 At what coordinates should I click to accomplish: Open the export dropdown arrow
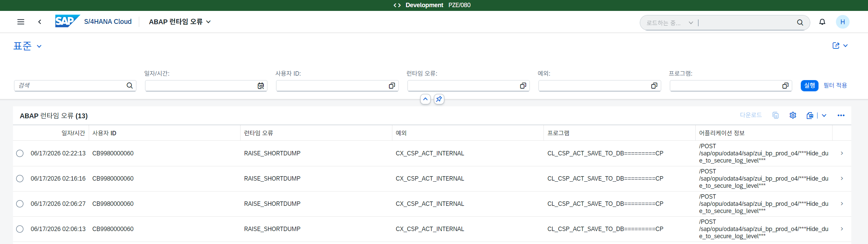coord(824,116)
